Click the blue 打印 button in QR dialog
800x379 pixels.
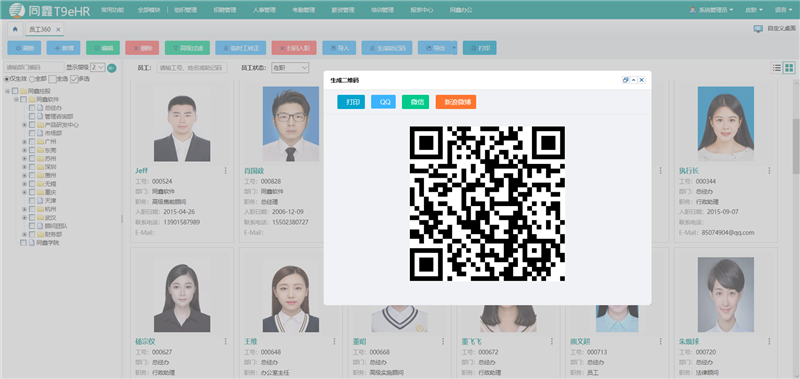click(x=351, y=102)
